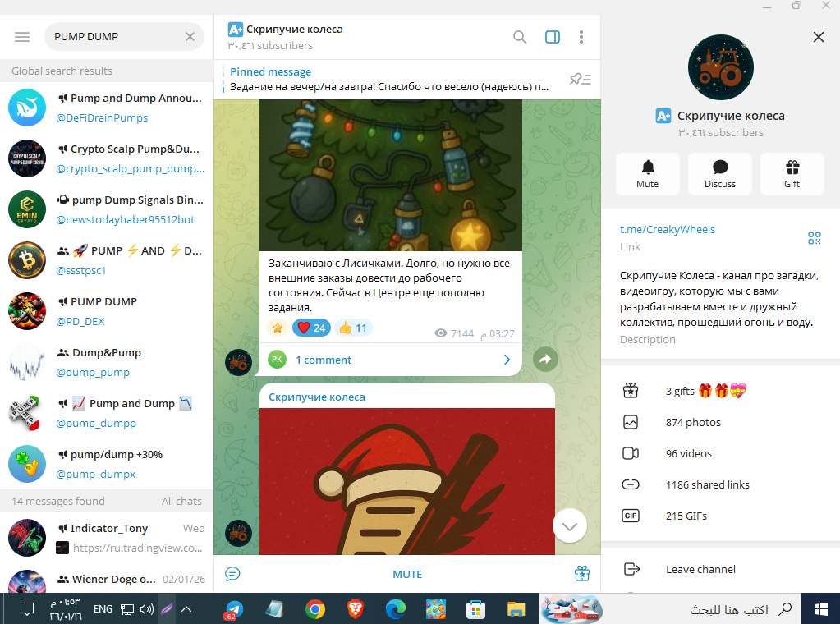Image resolution: width=840 pixels, height=624 pixels.
Task: Forward the post with the share arrow
Action: pos(545,359)
